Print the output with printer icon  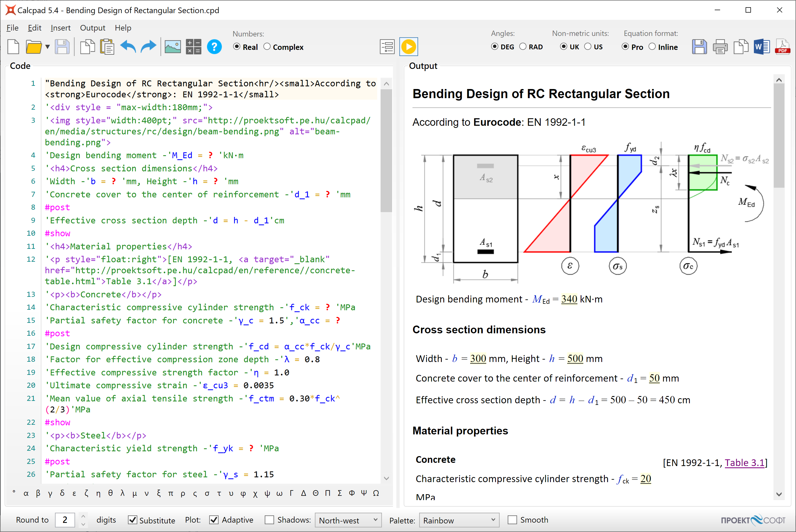point(720,47)
